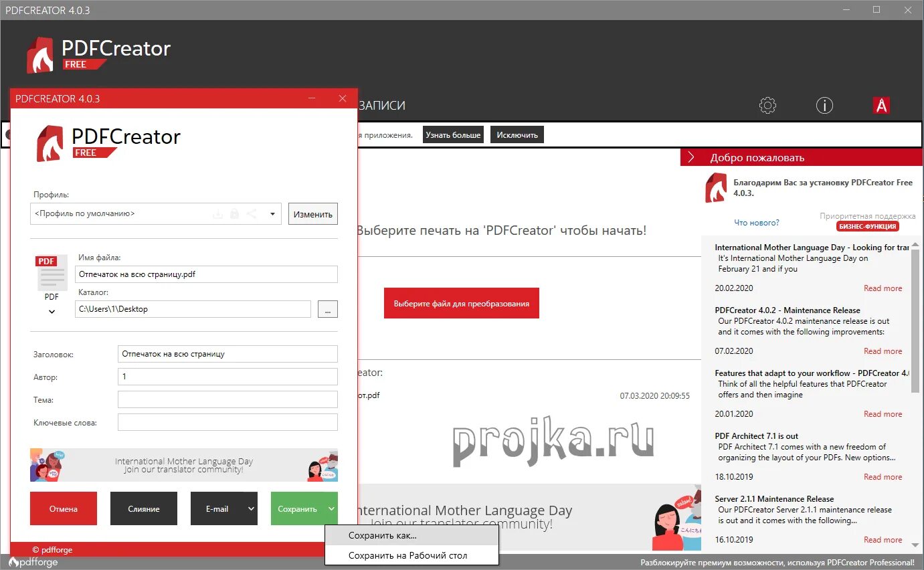Image resolution: width=924 pixels, height=570 pixels.
Task: Expand the profile selection dropdown
Action: [x=272, y=213]
